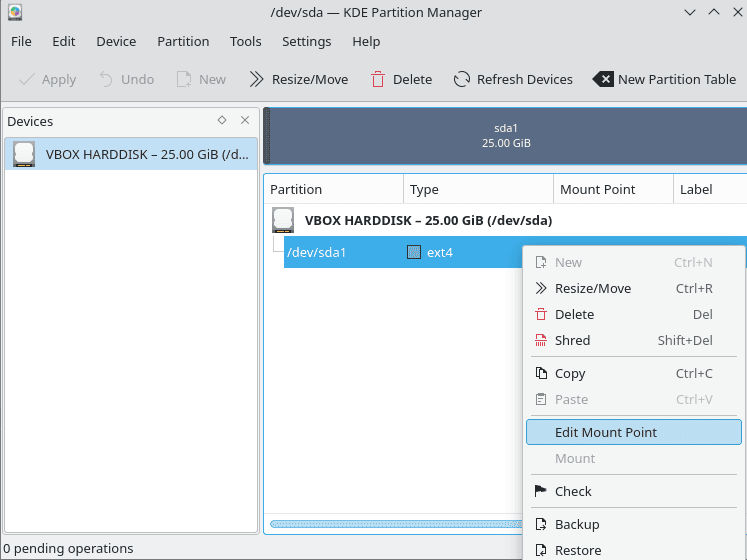Click the Apply toolbar label

pyautogui.click(x=59, y=80)
